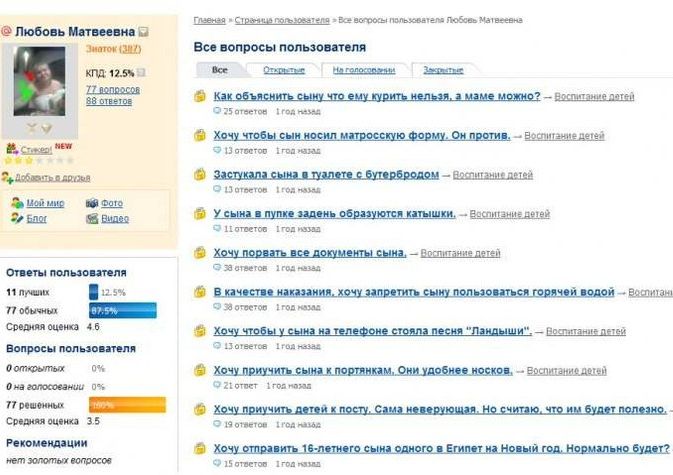
Task: Switch to the Открытые tab
Action: [x=284, y=70]
